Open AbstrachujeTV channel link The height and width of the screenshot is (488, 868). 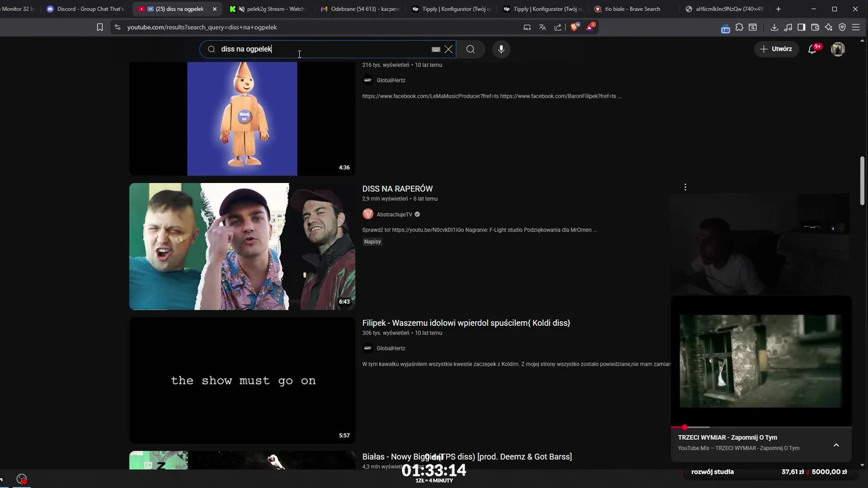(x=394, y=214)
